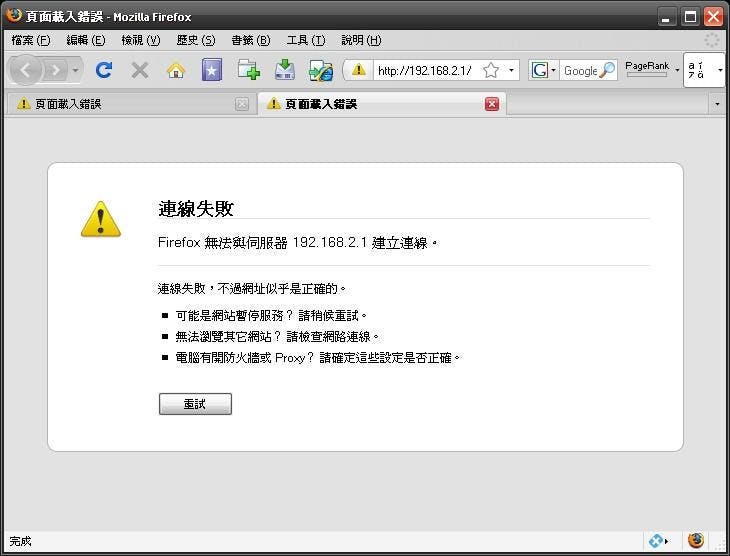Viewport: 730px width, 556px height.
Task: Maximize the Firefox window
Action: 690,17
